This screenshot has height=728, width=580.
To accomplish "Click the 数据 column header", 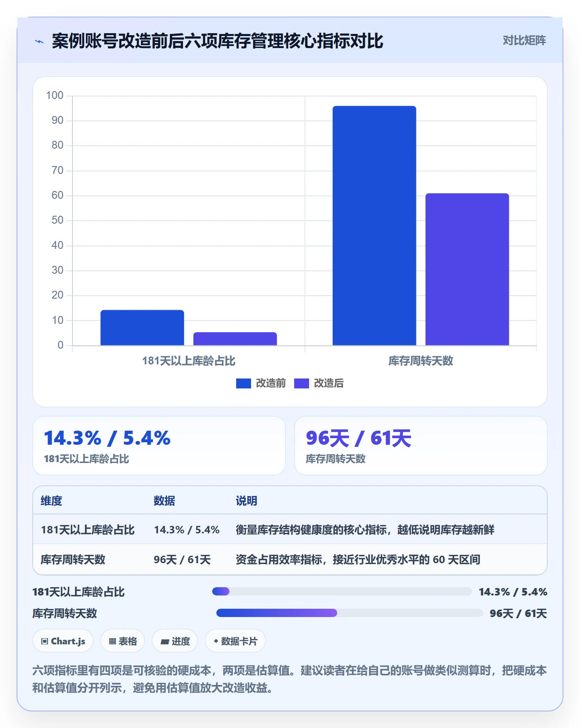I will pyautogui.click(x=164, y=501).
